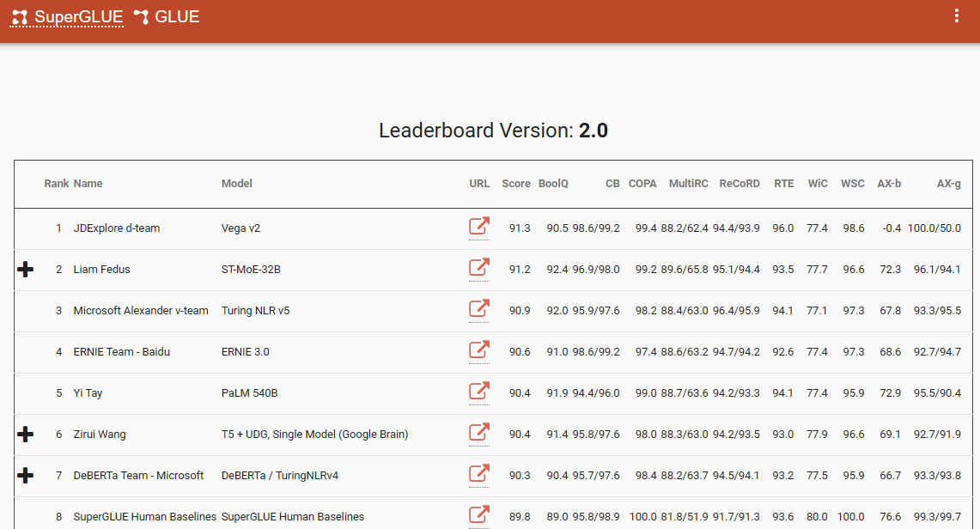The height and width of the screenshot is (529, 980).
Task: Click the Vega v2 model cell
Action: (240, 228)
